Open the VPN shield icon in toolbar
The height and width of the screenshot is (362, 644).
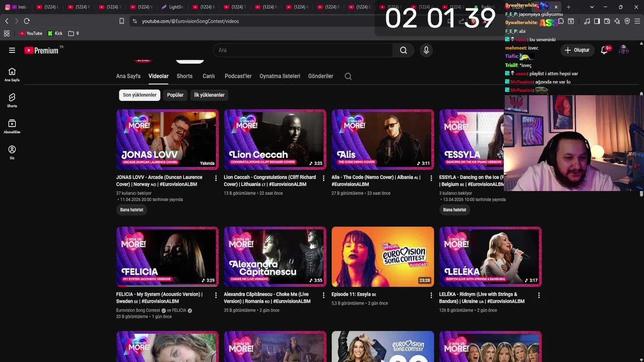pos(627,21)
